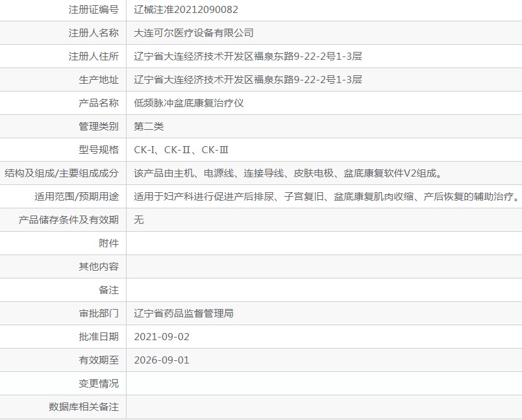Click the 结构及组成/主要组成成分 label
This screenshot has width=522, height=420.
62,173
